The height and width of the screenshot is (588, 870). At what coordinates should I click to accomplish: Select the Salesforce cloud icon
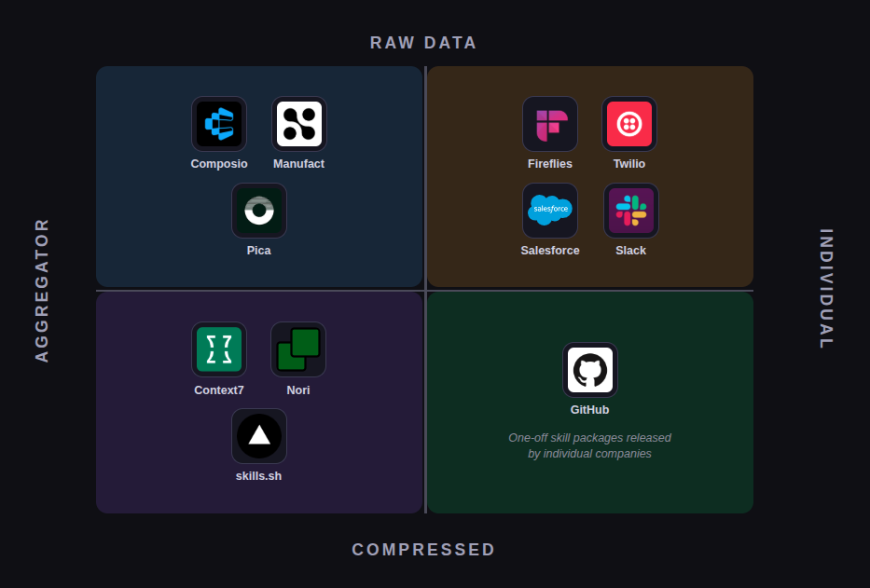[x=550, y=211]
